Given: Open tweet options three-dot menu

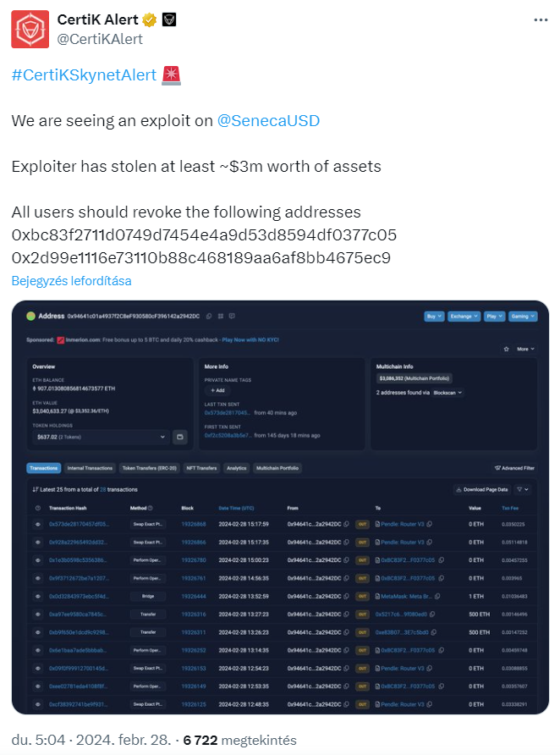Looking at the screenshot, I should coord(541,19).
